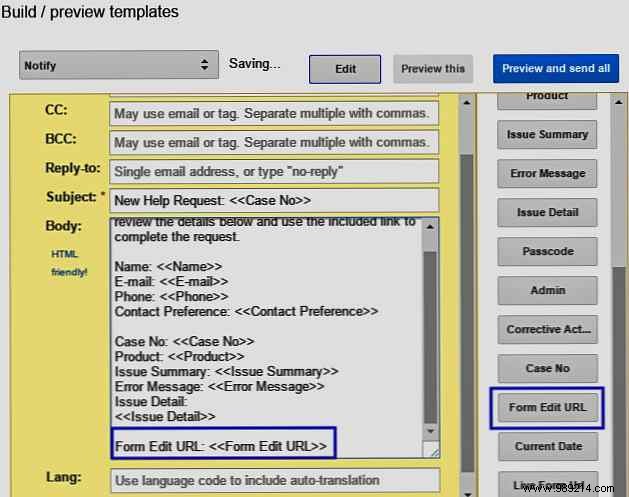Click the Preview this button
The width and height of the screenshot is (629, 497).
[x=433, y=69]
